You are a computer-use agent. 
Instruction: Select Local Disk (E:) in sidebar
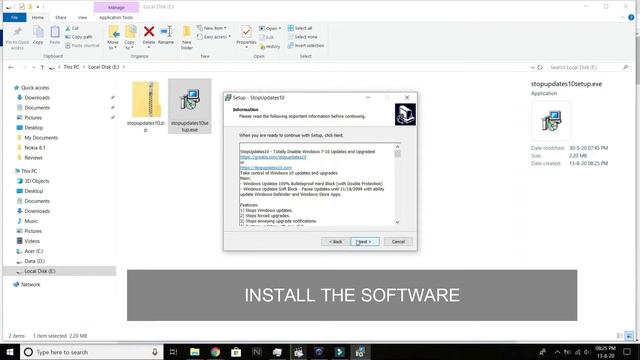coord(60,271)
